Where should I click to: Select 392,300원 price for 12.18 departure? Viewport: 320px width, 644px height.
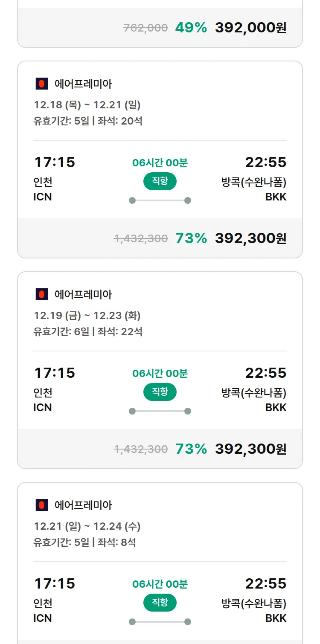click(x=250, y=238)
